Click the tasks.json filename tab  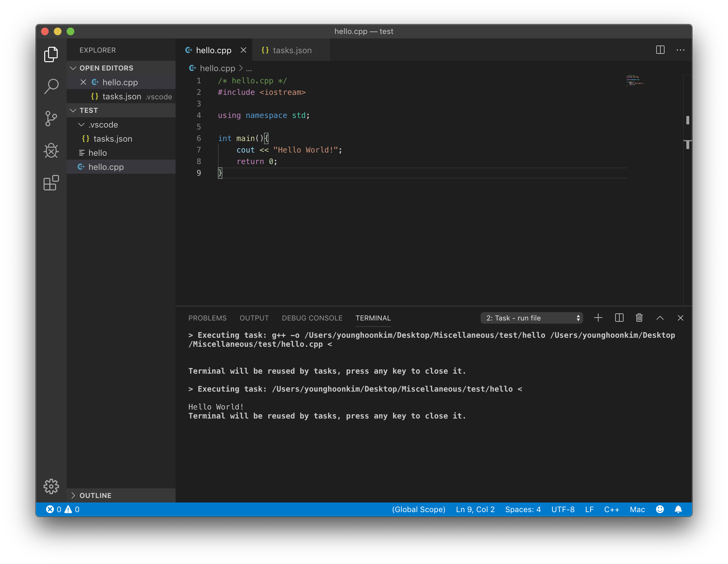click(x=291, y=50)
